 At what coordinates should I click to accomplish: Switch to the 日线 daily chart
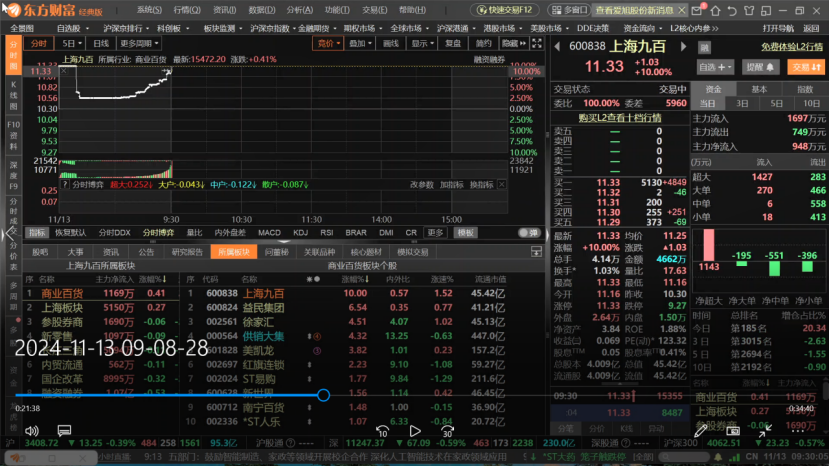click(x=100, y=43)
